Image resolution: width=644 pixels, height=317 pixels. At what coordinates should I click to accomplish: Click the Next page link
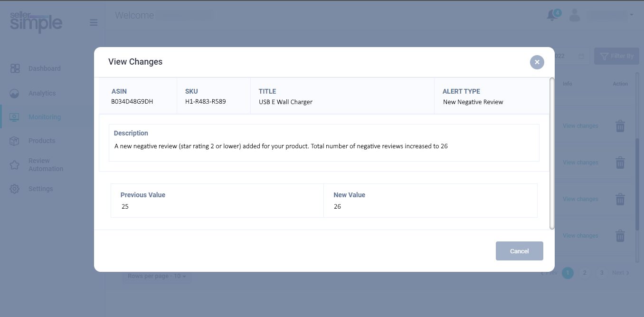[620, 273]
